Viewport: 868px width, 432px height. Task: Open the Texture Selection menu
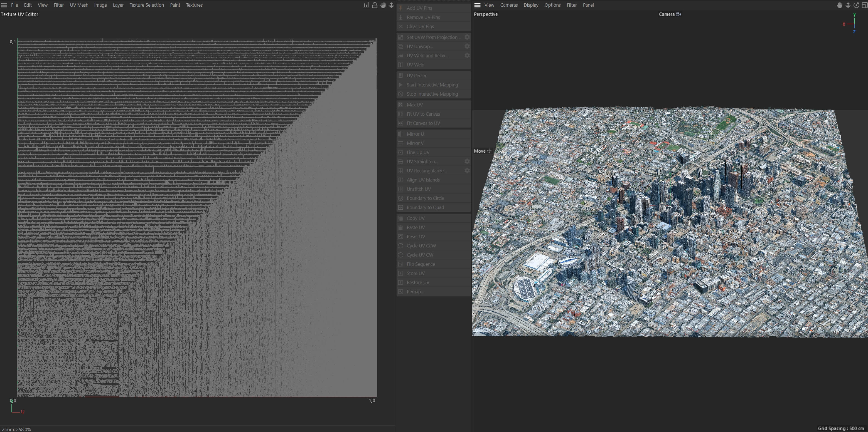tap(147, 5)
